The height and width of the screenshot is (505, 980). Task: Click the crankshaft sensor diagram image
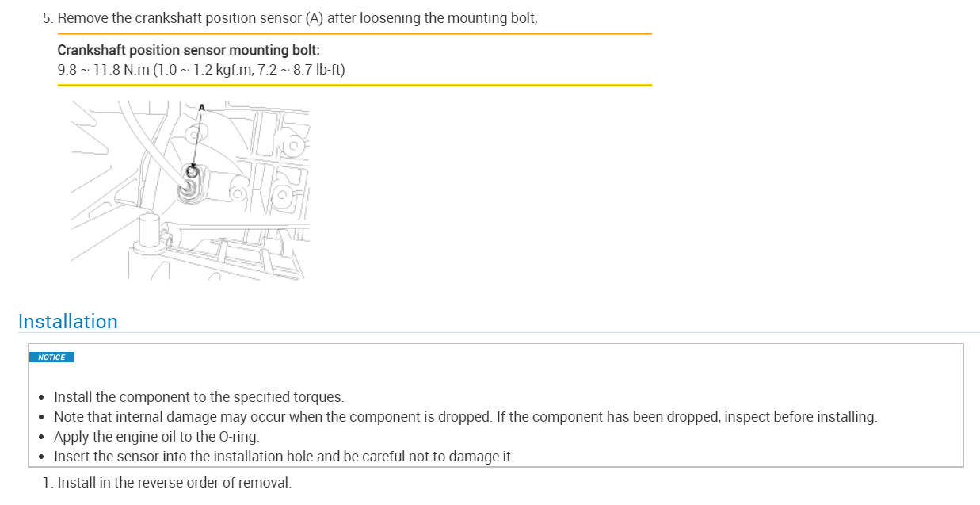pos(189,190)
